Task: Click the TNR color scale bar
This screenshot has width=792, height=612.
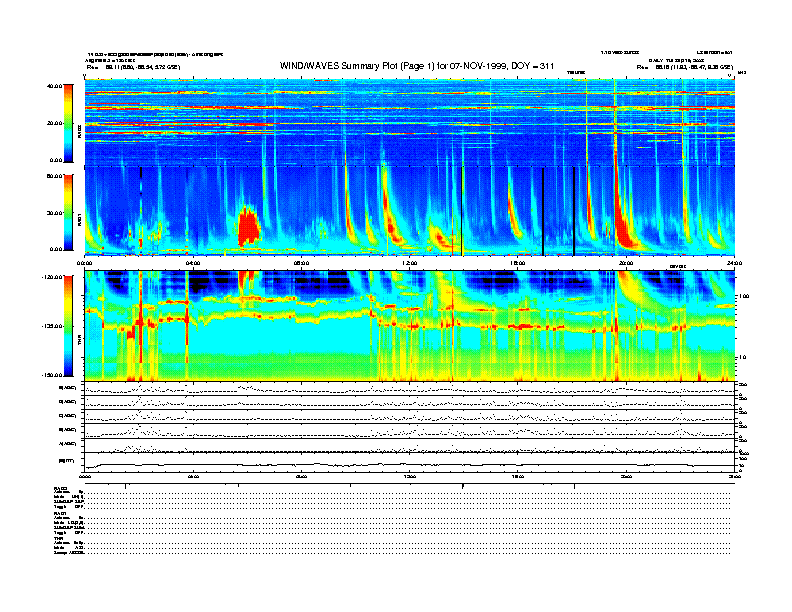Action: [68, 326]
